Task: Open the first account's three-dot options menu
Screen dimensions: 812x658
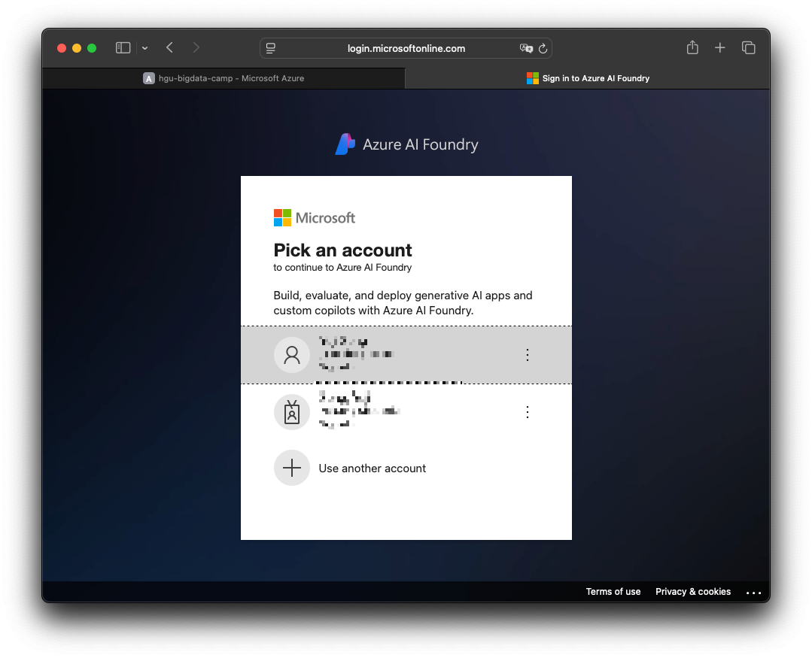Action: pyautogui.click(x=528, y=355)
